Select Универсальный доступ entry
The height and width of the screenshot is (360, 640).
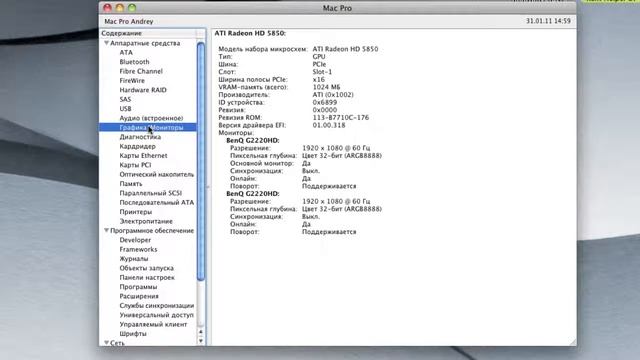[x=157, y=315]
